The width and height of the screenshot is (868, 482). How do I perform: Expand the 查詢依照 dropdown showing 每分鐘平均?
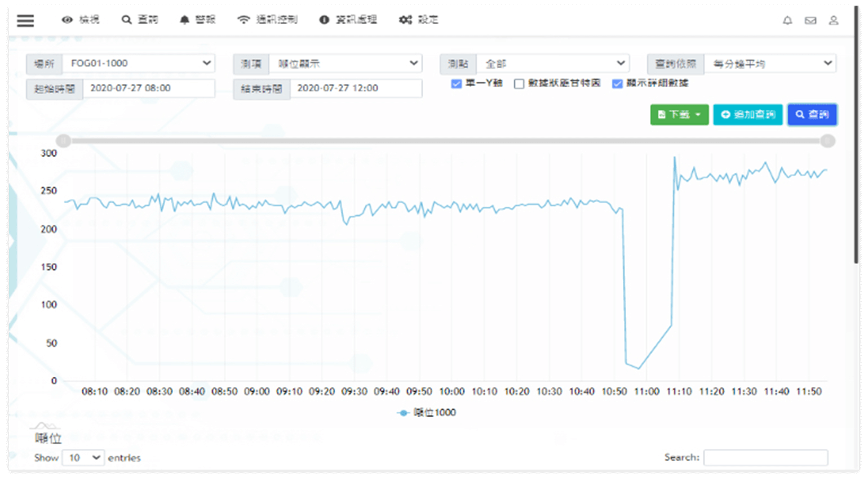770,64
